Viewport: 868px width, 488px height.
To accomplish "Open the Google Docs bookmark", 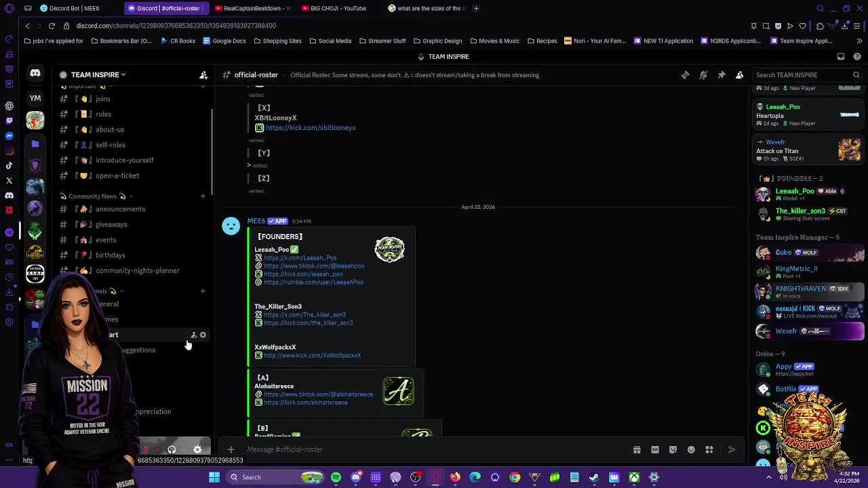I will 224,41.
